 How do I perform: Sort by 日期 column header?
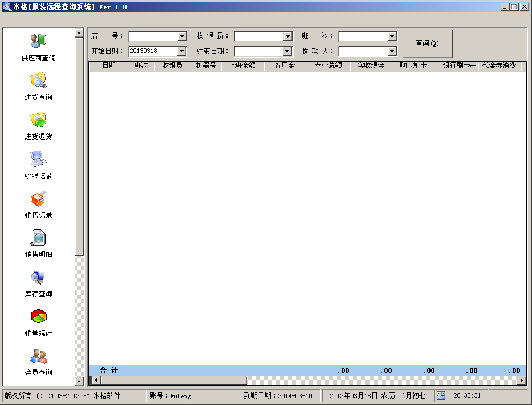click(x=109, y=66)
